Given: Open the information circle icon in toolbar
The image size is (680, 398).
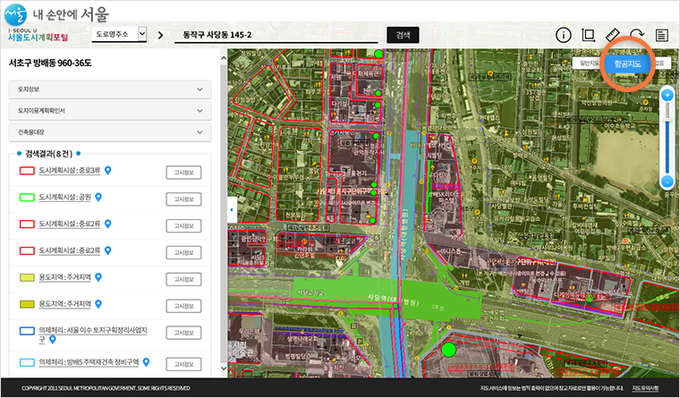Looking at the screenshot, I should [563, 35].
